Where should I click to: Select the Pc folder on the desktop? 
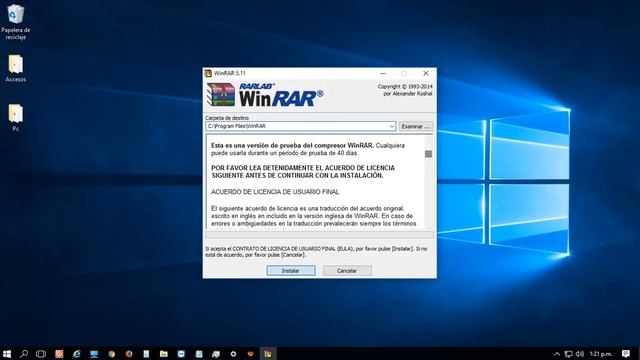(16, 118)
